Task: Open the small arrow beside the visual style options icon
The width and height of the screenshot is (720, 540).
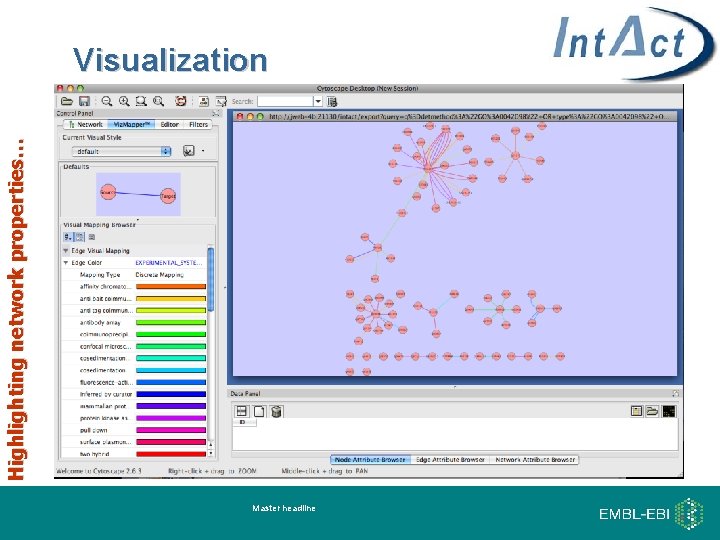Action: click(x=203, y=151)
